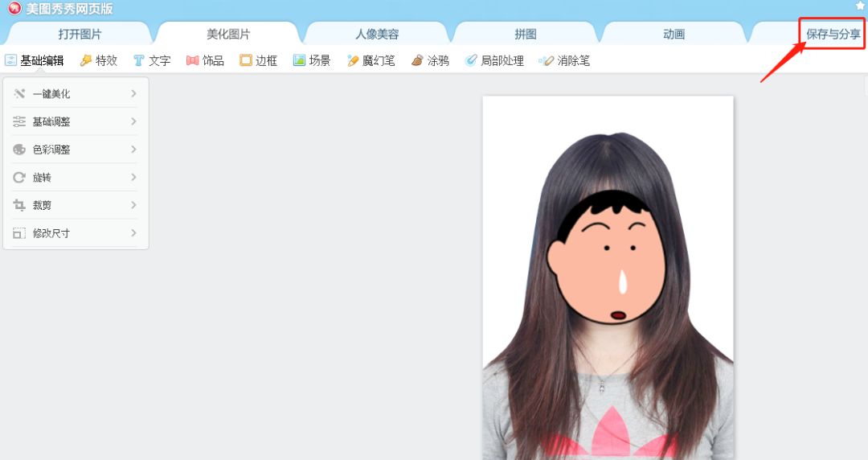Click the 旋转 label text

click(42, 178)
